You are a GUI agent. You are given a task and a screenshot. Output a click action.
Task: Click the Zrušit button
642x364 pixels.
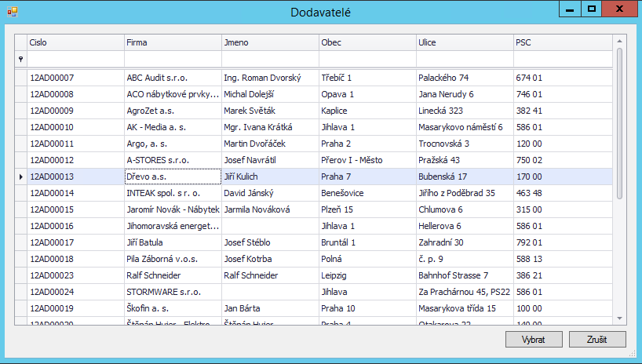(x=597, y=339)
